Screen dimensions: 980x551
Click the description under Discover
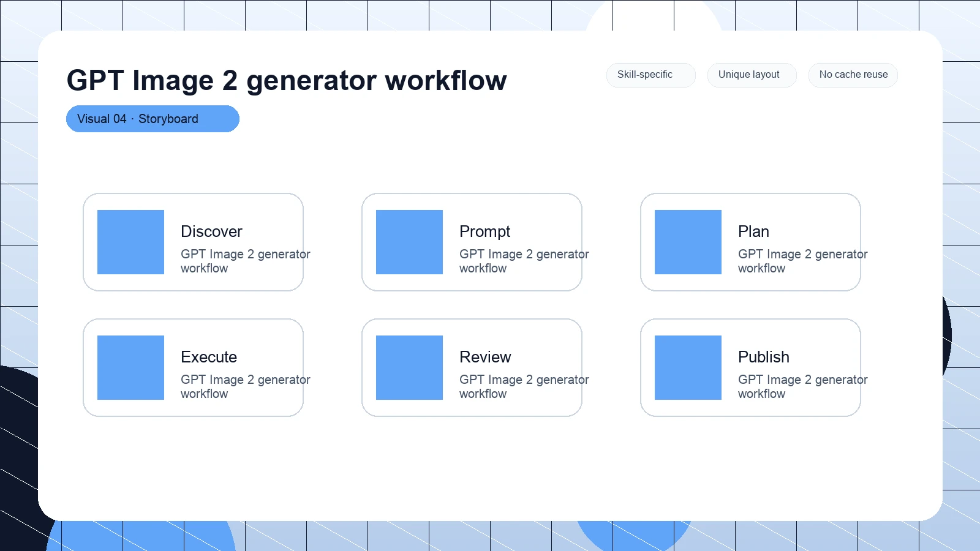pos(246,261)
